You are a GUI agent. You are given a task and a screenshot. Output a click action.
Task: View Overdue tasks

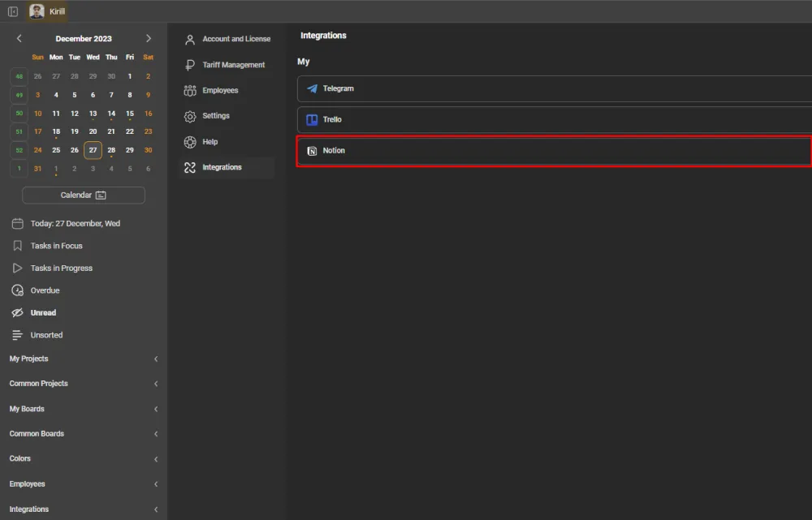click(x=45, y=290)
